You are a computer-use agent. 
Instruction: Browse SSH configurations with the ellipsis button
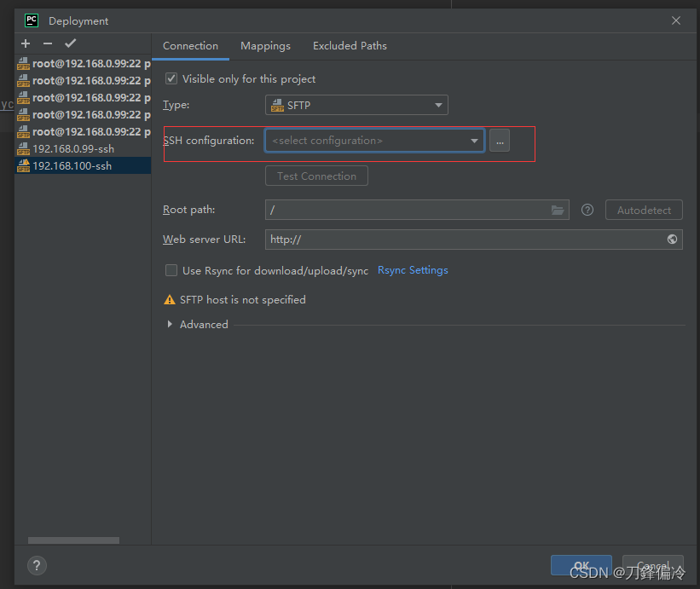point(500,140)
